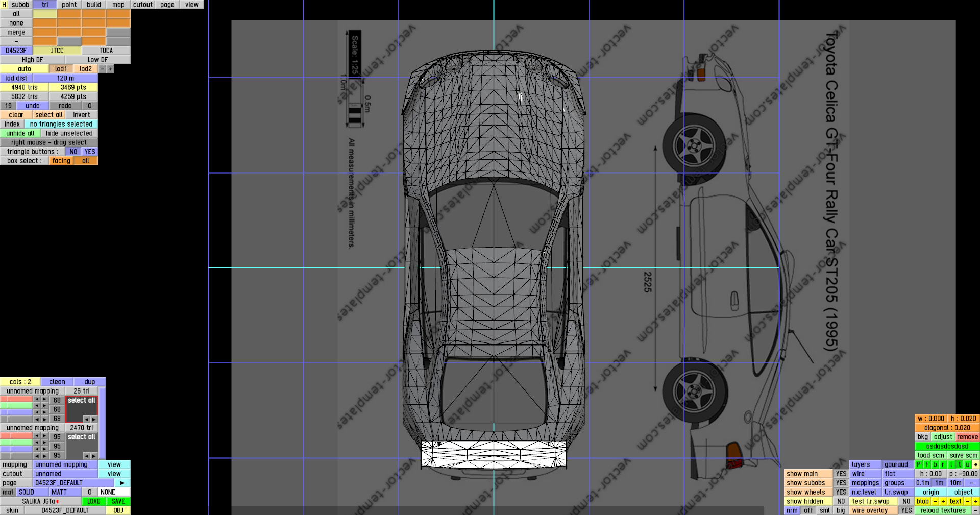980x515 pixels.
Task: Toggle show hidden NO button
Action: tap(841, 501)
